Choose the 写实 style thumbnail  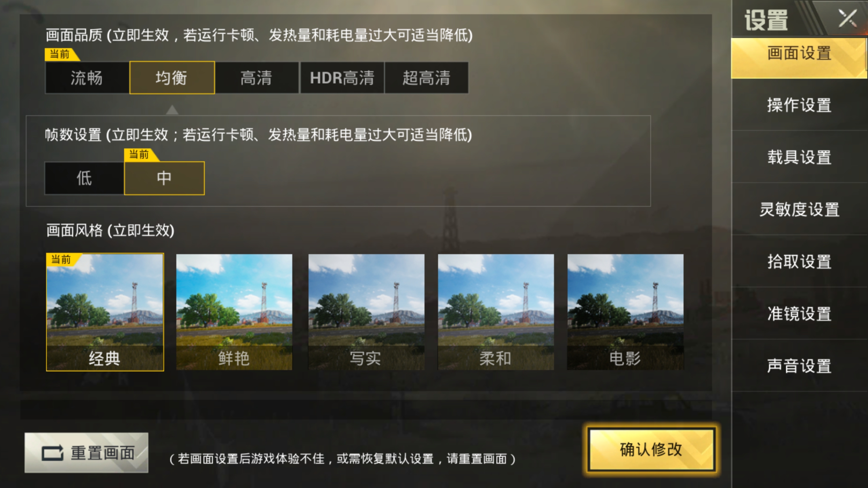(366, 312)
